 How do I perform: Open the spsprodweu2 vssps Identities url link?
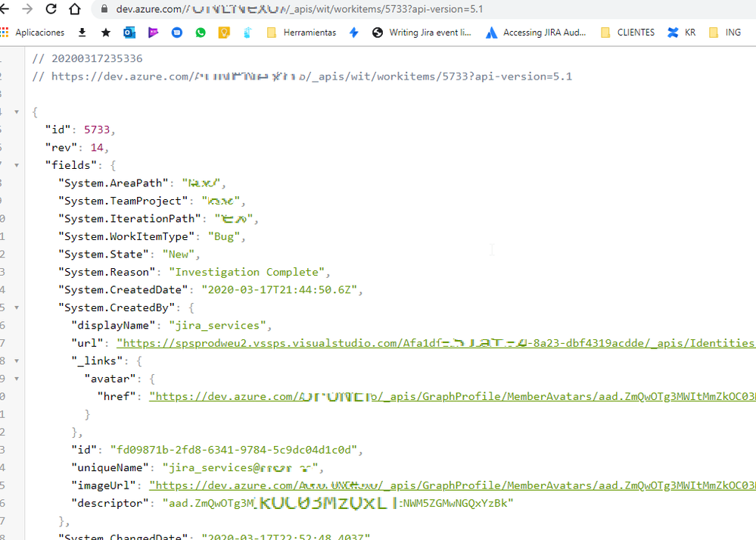pos(436,343)
